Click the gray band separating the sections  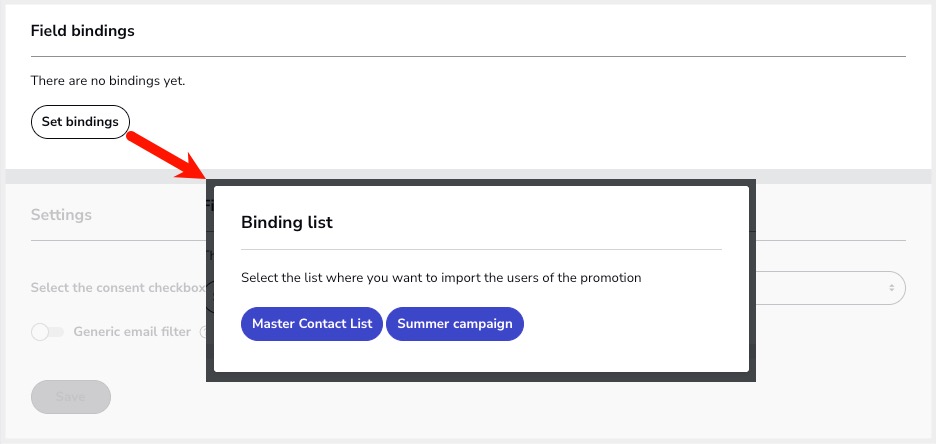[x=100, y=176]
